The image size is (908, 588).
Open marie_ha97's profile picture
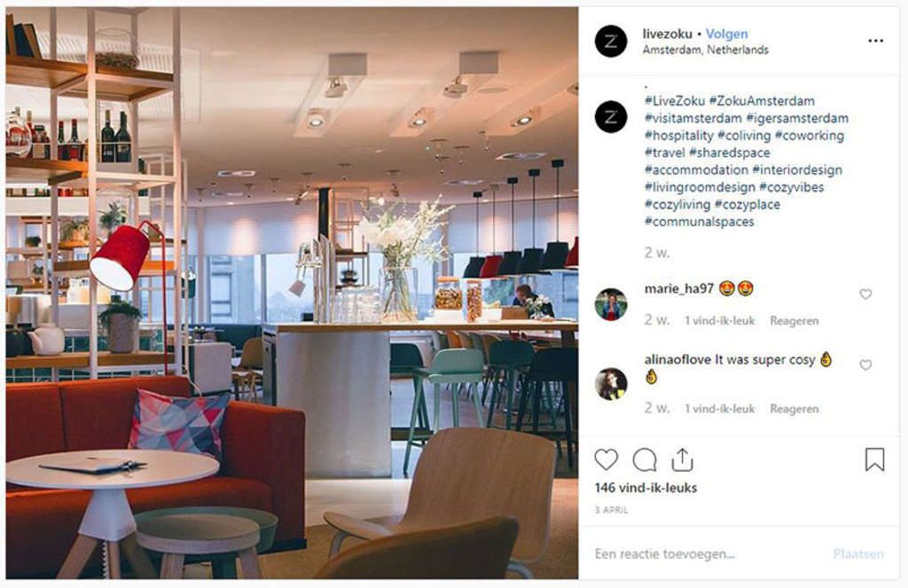click(611, 304)
